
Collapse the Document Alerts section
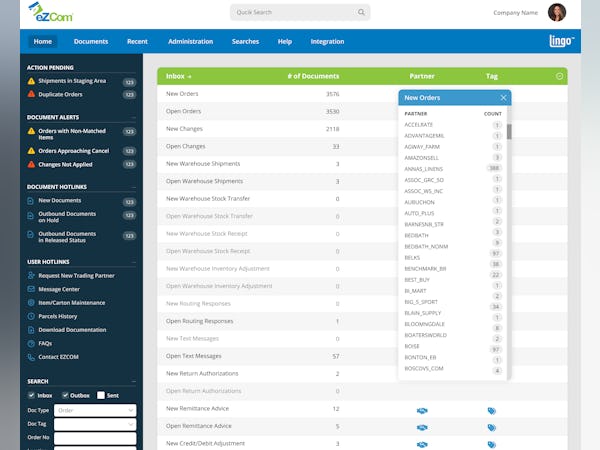[134, 117]
